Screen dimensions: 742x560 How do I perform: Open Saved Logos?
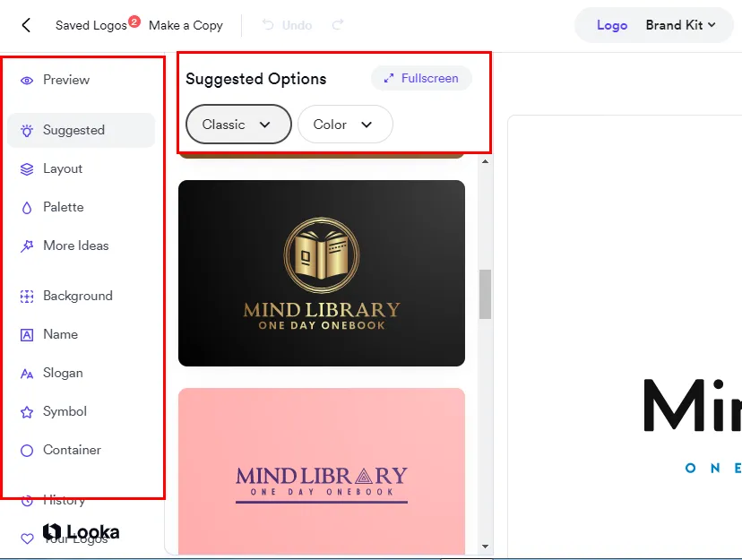click(91, 26)
